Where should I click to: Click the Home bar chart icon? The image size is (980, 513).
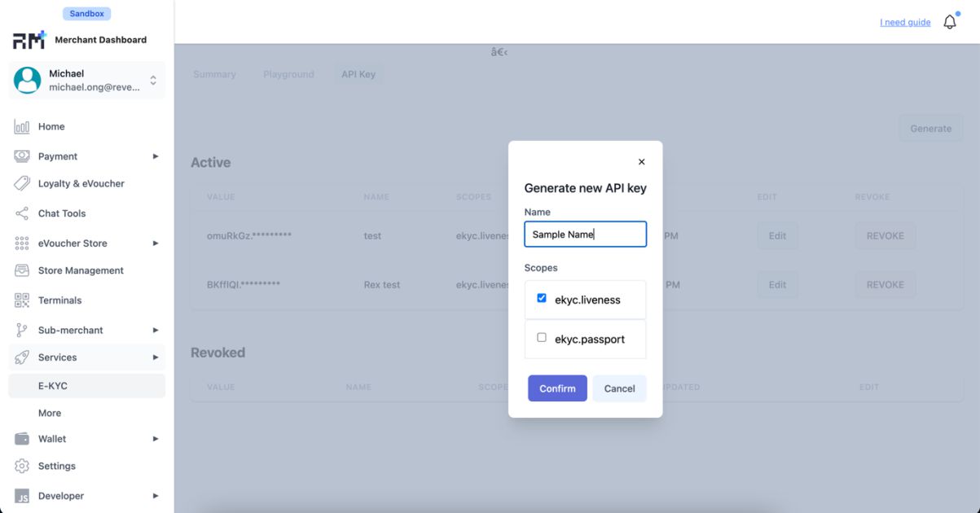coord(22,127)
